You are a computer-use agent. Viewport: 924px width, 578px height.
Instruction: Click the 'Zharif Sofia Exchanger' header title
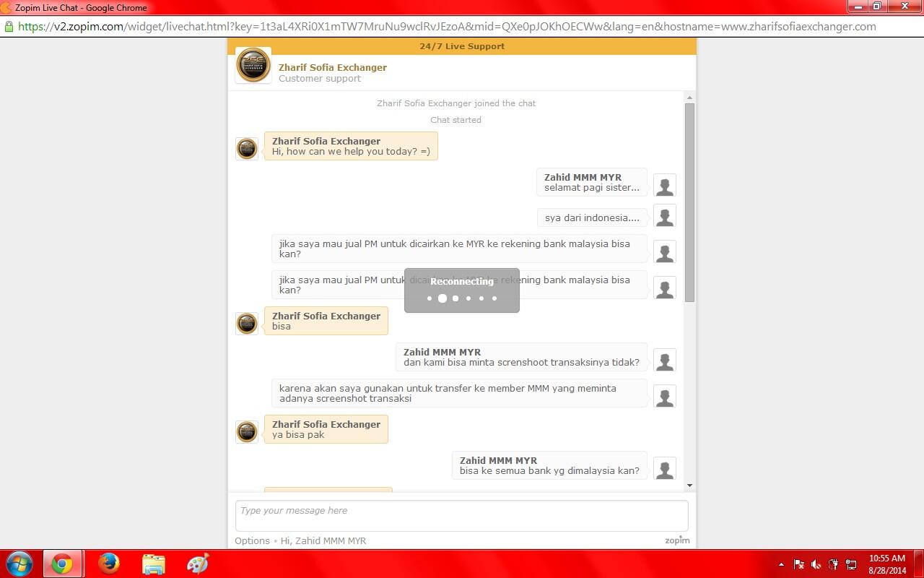333,67
